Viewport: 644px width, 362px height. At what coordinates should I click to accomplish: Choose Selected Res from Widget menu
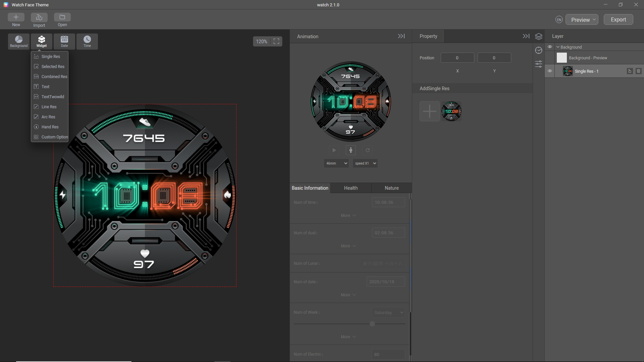pyautogui.click(x=50, y=67)
